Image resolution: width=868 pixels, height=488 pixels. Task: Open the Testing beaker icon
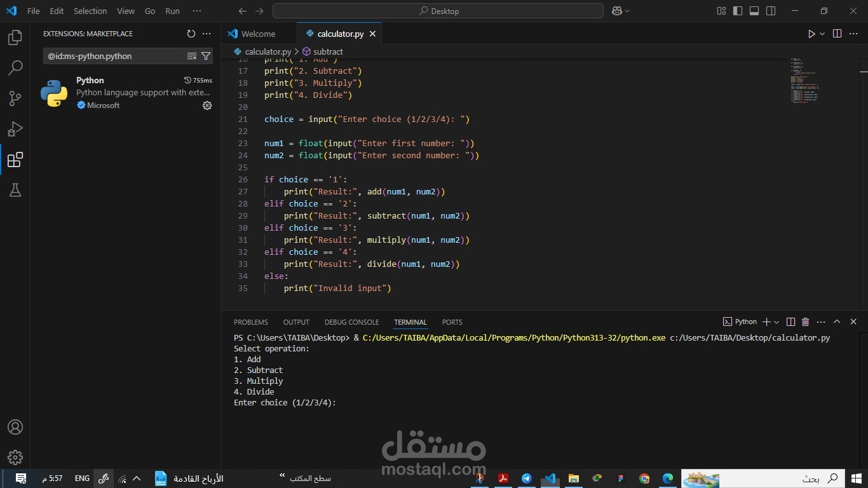[15, 190]
